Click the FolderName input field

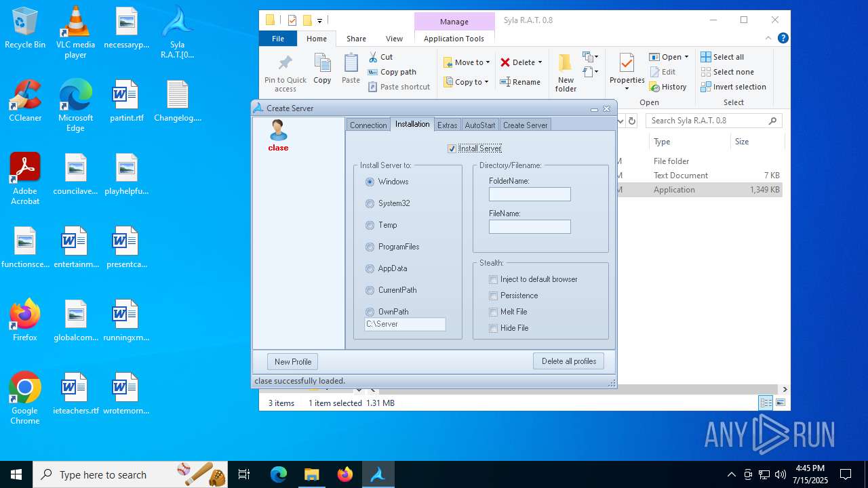530,195
